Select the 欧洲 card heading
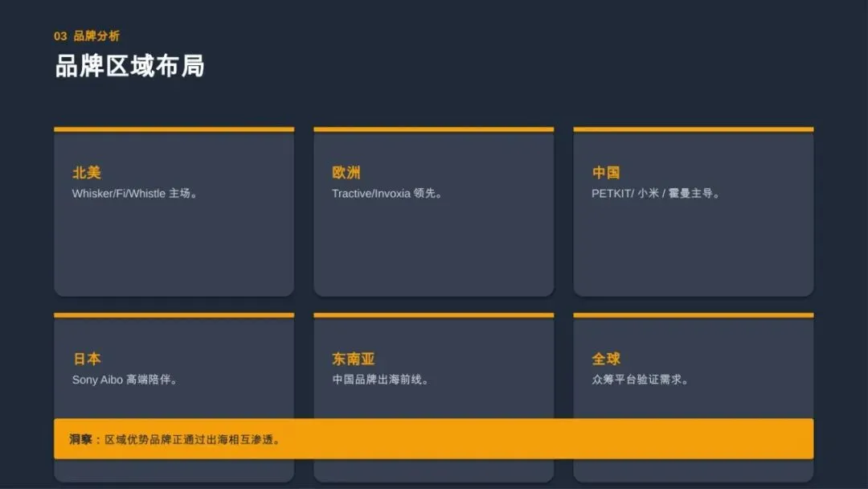The width and height of the screenshot is (868, 489). 346,173
